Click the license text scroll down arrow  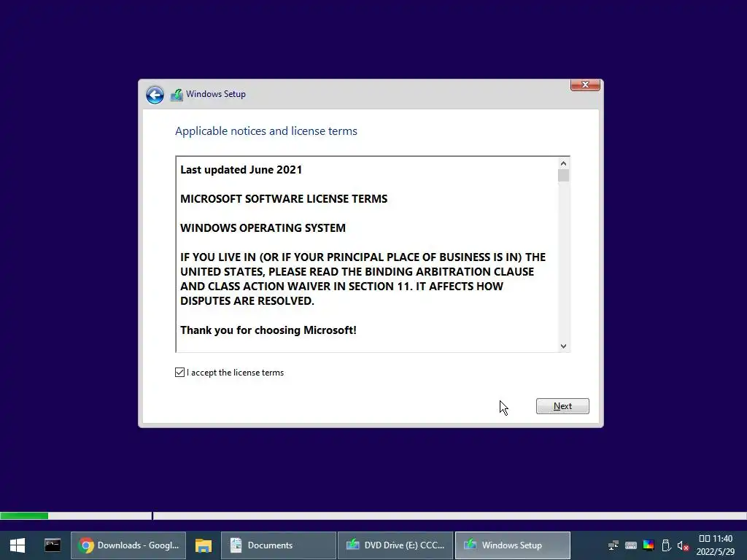tap(564, 346)
